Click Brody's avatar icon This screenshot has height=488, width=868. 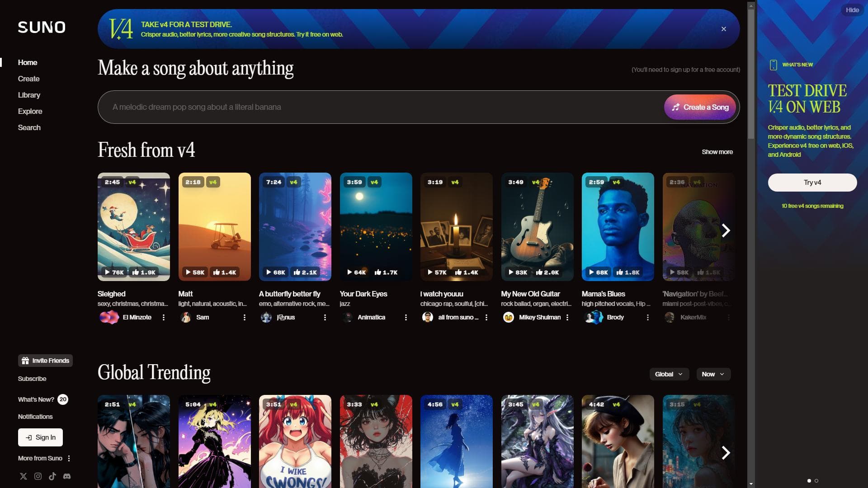pyautogui.click(x=594, y=318)
